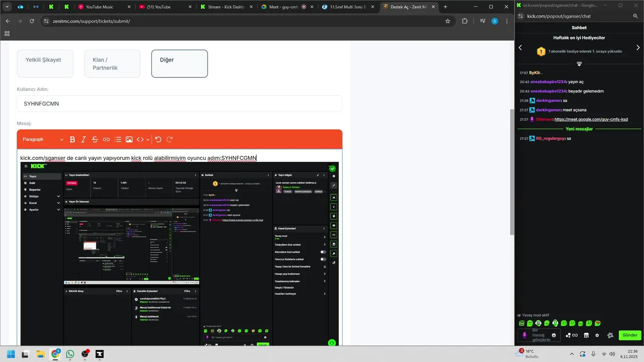Click username RG_regularguy in chat
644x362 pixels.
[x=550, y=138]
